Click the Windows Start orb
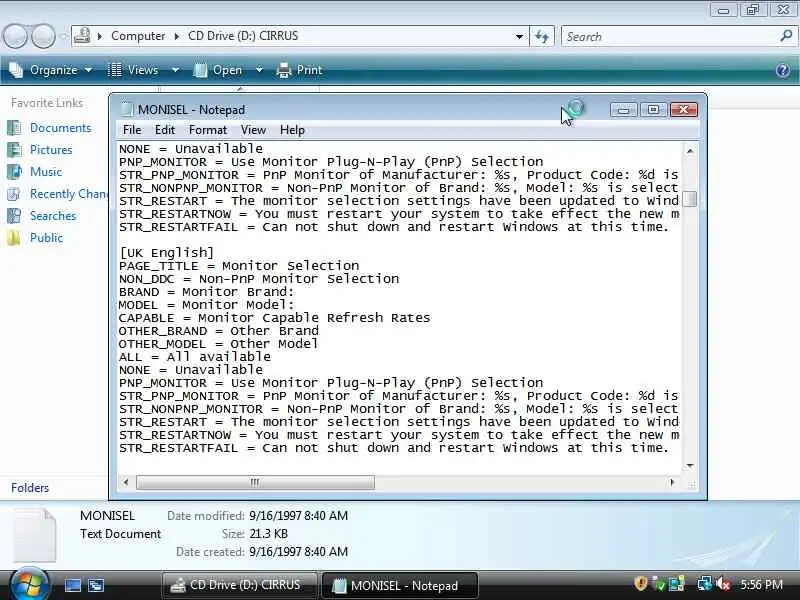 point(28,584)
